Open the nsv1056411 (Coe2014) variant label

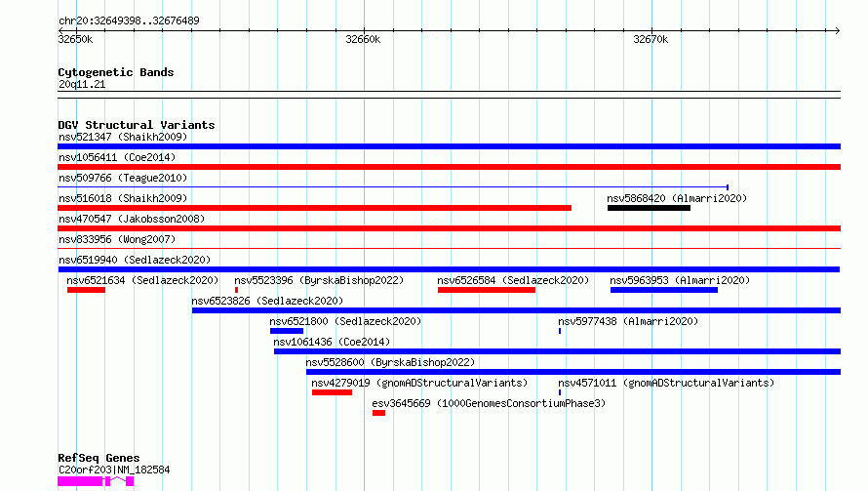(x=117, y=157)
